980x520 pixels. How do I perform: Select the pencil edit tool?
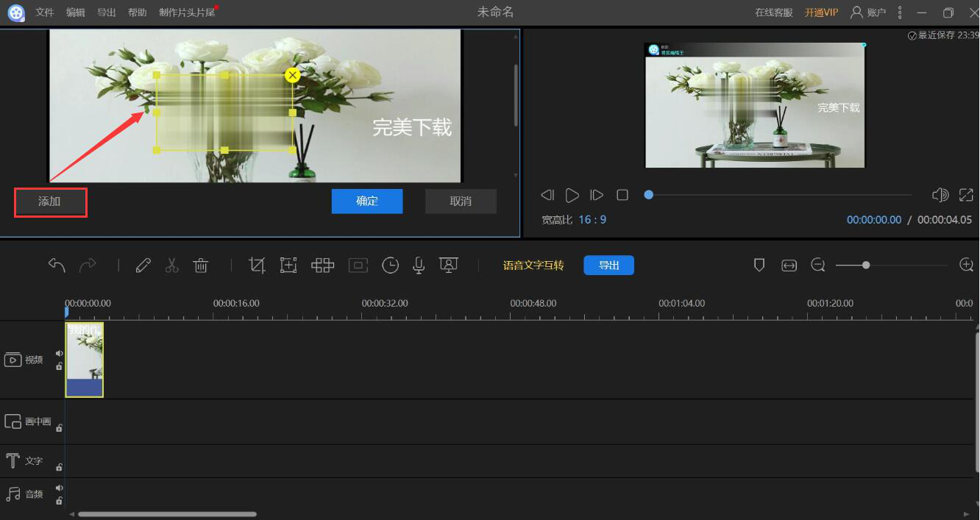[x=143, y=266]
